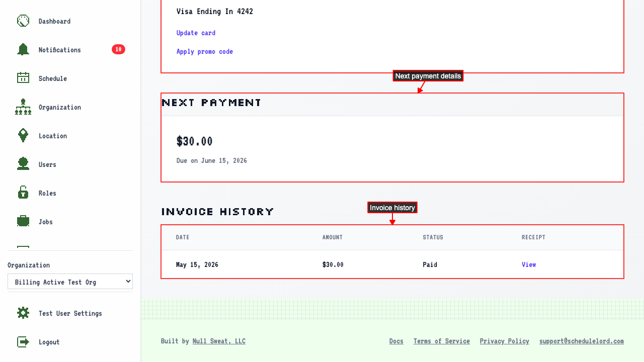Click Apply promo code link
This screenshot has width=644, height=362.
point(205,51)
